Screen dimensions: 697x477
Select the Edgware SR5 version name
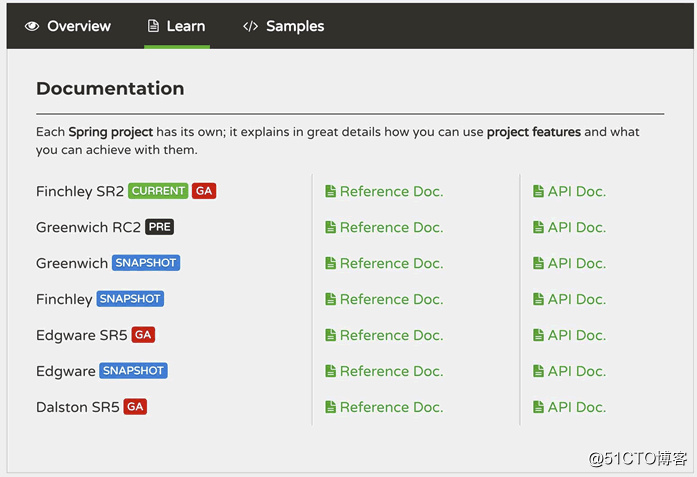82,336
